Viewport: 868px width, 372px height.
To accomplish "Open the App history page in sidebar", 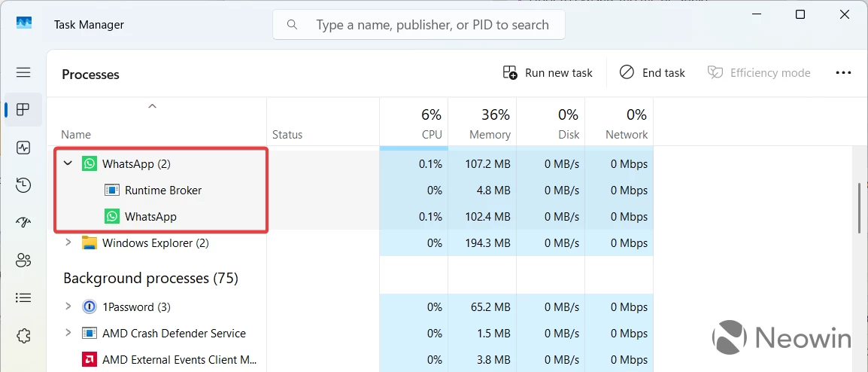I will pyautogui.click(x=23, y=184).
